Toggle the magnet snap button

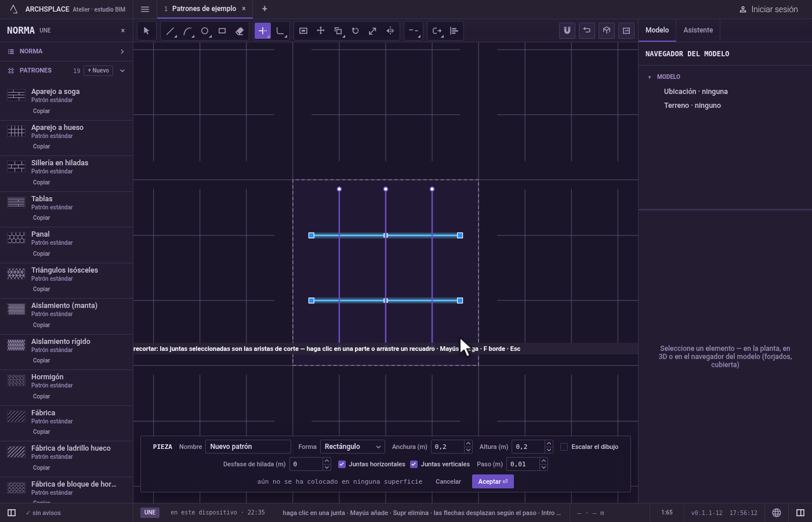[567, 30]
